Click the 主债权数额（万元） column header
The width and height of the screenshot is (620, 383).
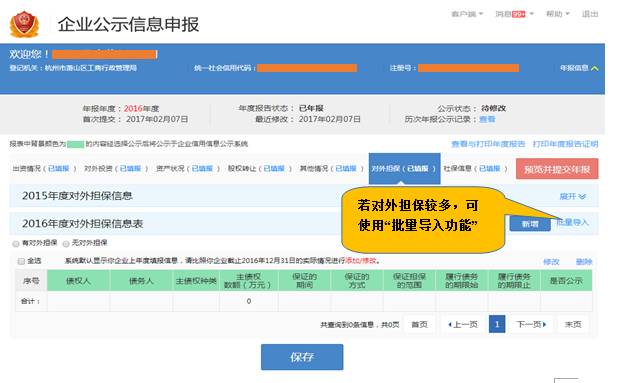(x=248, y=281)
